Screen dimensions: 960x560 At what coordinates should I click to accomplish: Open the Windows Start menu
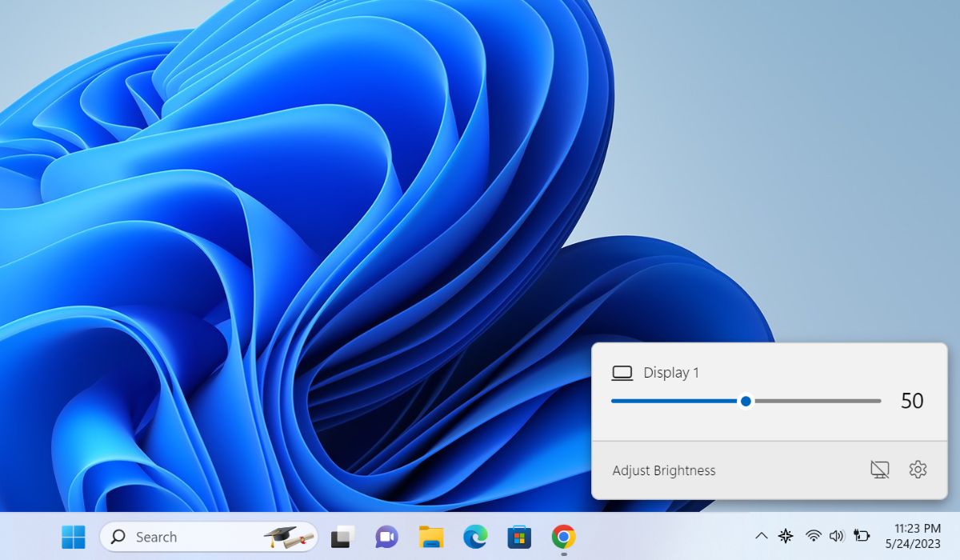(x=74, y=536)
